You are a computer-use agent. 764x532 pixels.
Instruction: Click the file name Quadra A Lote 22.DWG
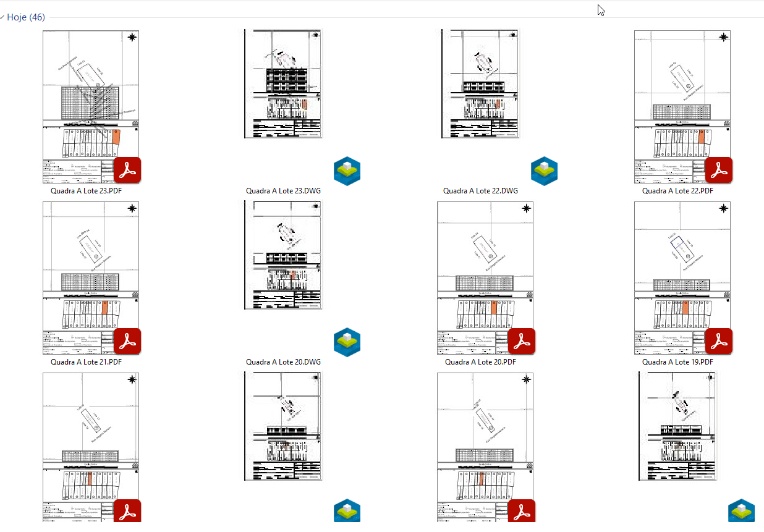(480, 191)
